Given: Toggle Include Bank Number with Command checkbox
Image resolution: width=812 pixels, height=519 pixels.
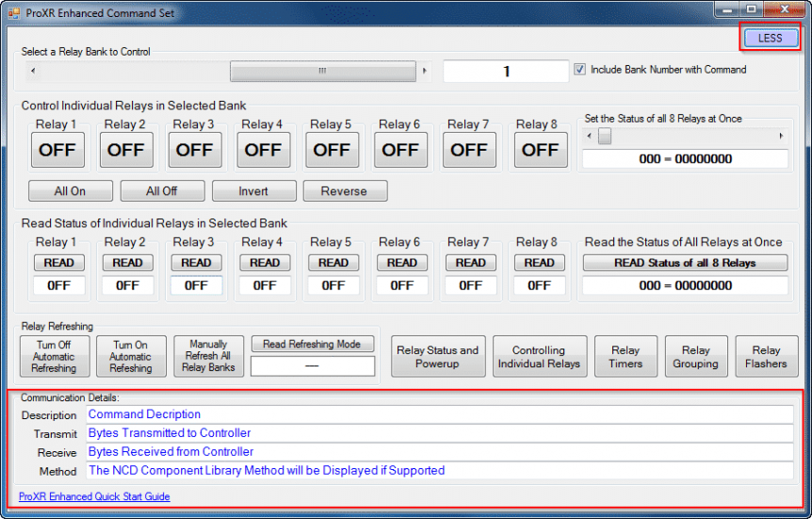Looking at the screenshot, I should click(x=580, y=70).
